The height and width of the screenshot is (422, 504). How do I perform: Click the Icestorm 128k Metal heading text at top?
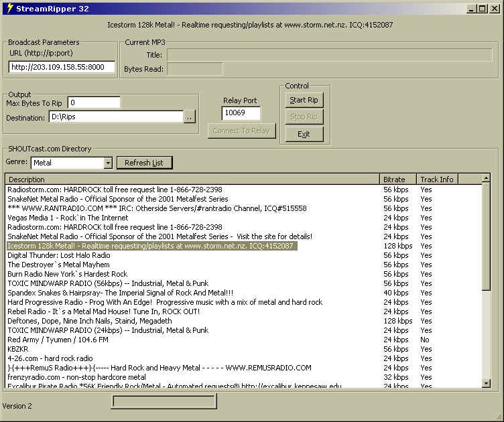pos(250,25)
